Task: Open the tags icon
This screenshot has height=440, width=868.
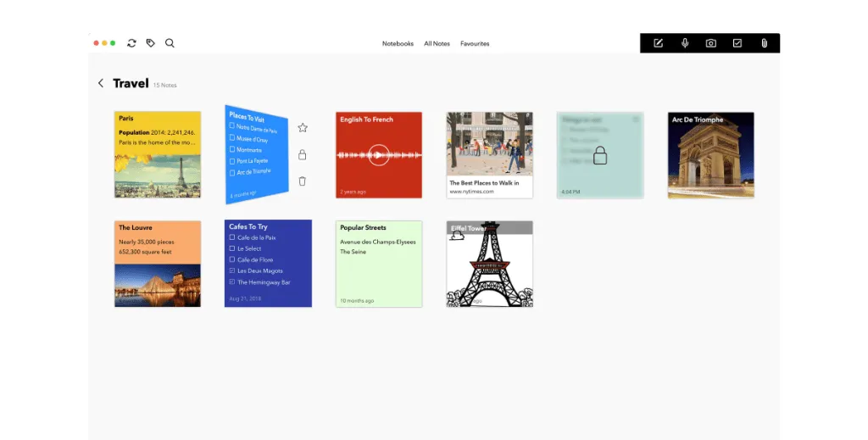Action: (x=151, y=43)
